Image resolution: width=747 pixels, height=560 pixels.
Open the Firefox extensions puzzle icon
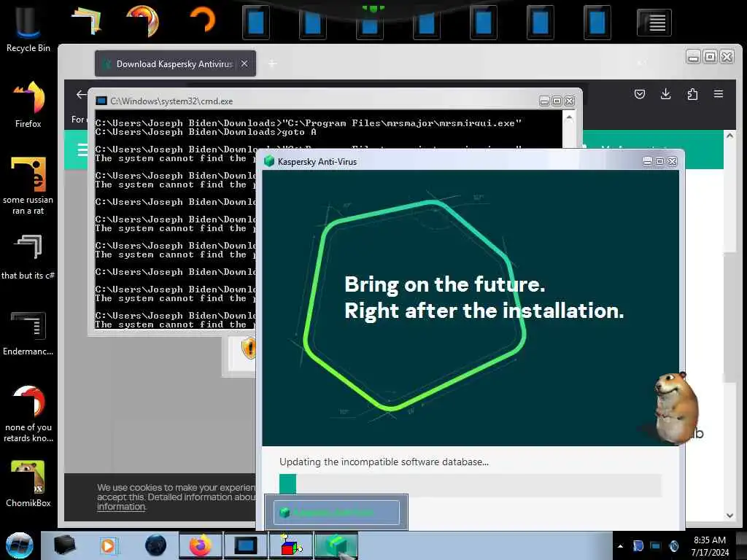pos(692,94)
